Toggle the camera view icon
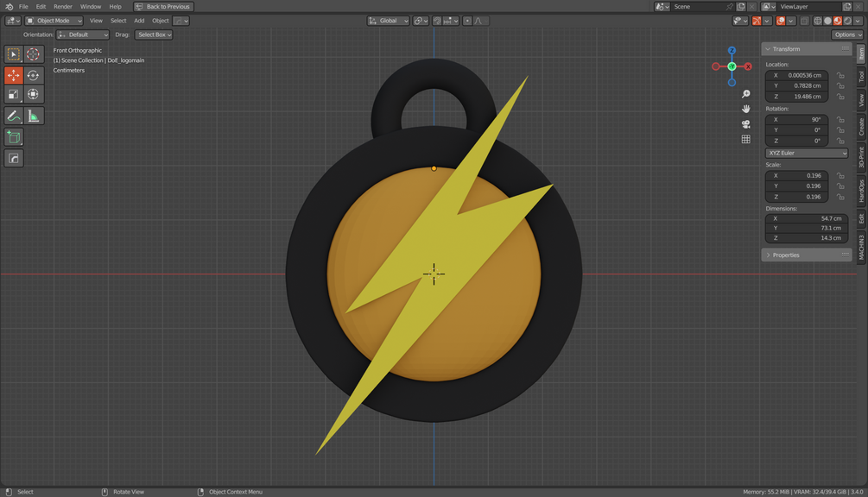Screen dimensions: 868x497 tap(745, 124)
